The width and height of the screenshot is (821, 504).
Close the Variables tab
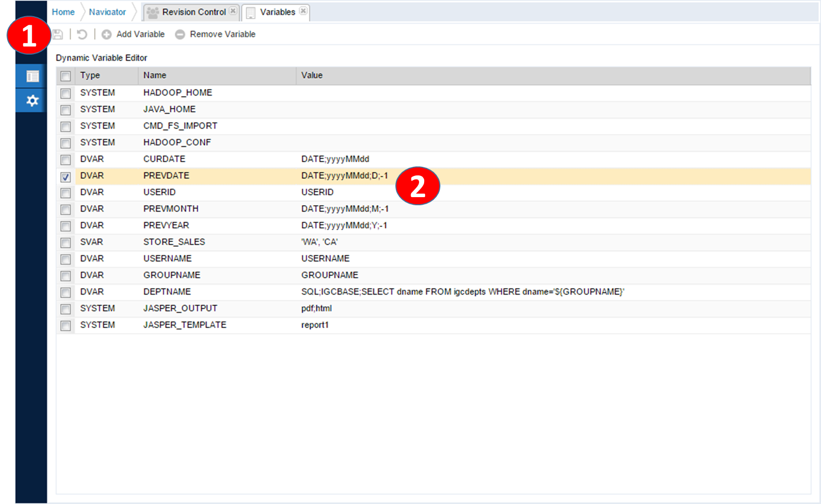[303, 11]
